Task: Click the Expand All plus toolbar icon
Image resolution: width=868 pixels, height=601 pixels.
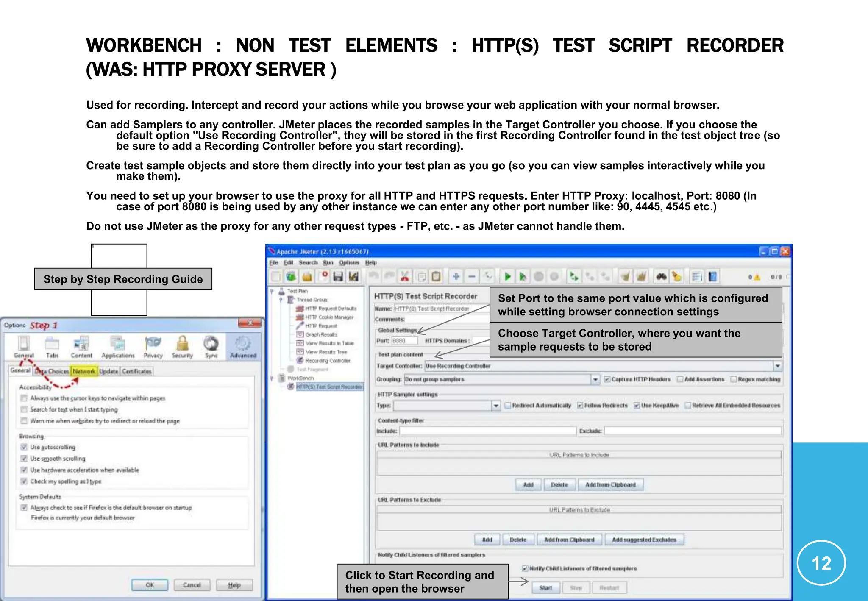Action: [456, 277]
